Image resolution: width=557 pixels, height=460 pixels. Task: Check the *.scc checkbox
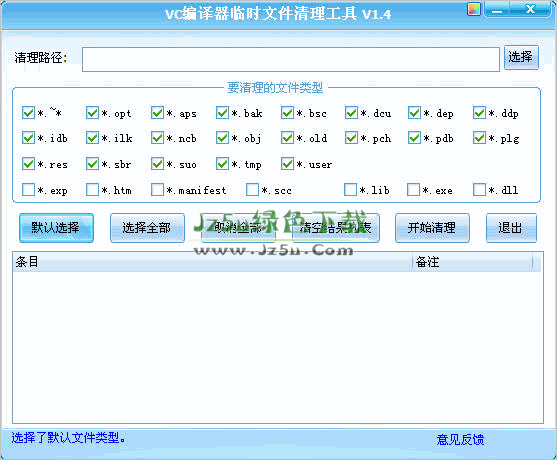(x=252, y=190)
